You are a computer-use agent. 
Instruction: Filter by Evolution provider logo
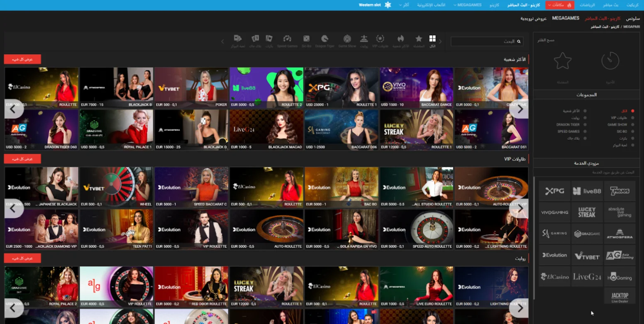(x=554, y=255)
